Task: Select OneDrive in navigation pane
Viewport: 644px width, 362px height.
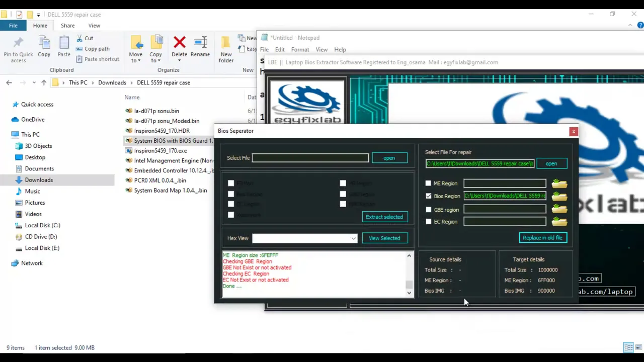Action: [x=33, y=119]
